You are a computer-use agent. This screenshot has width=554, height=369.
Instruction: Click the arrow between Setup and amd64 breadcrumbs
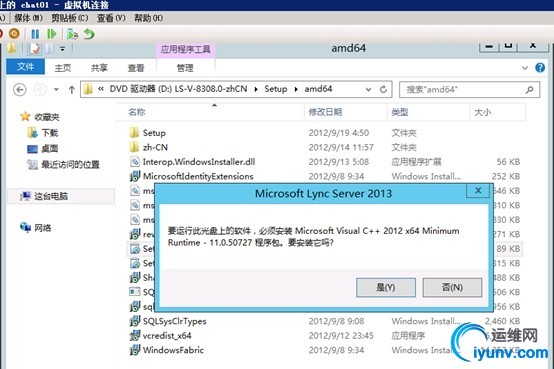[296, 89]
